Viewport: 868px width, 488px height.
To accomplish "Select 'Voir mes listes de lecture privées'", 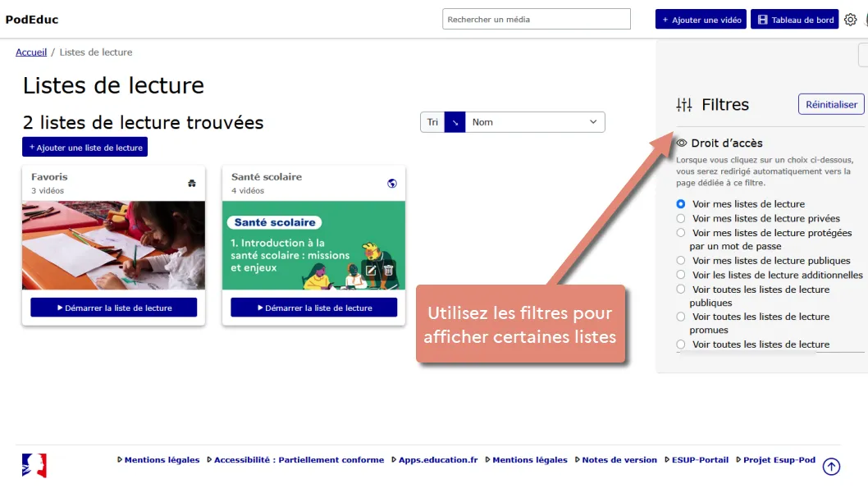I will pos(680,218).
